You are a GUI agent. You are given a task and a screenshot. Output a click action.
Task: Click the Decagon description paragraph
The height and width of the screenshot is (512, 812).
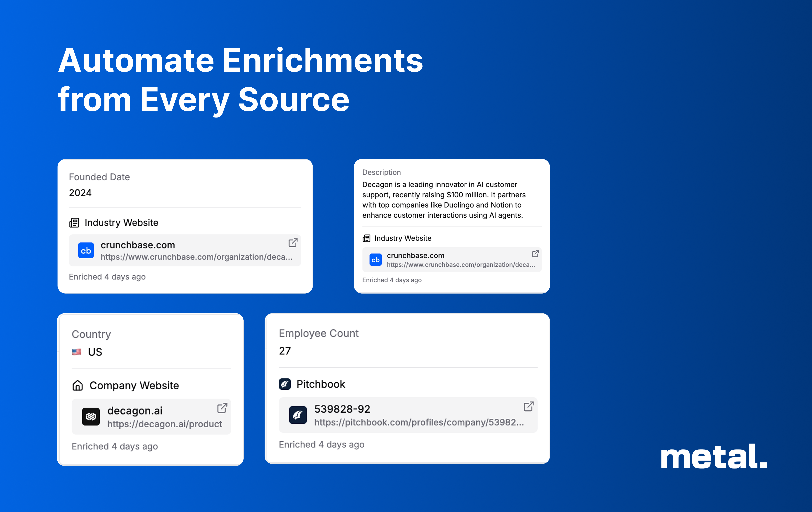coord(443,200)
